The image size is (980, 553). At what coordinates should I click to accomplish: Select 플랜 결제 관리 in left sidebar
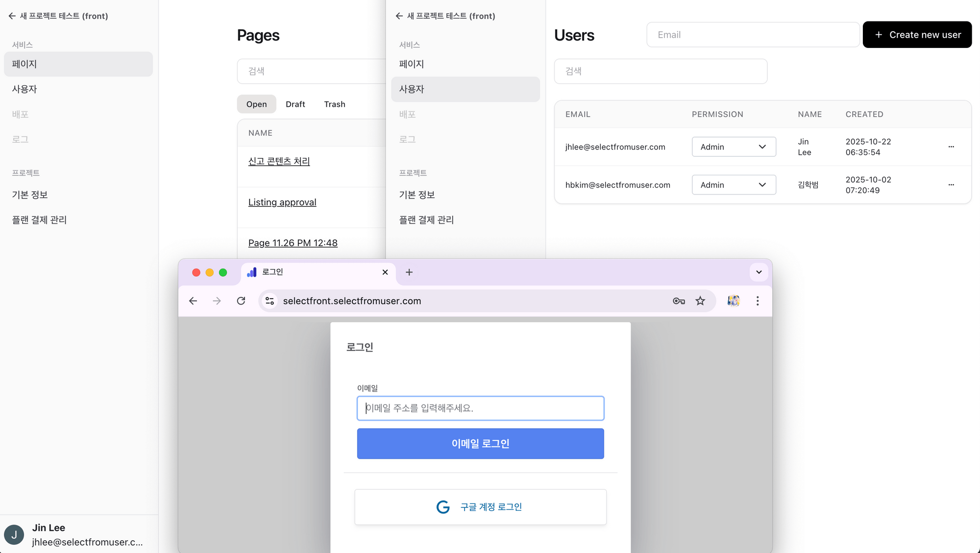click(39, 220)
